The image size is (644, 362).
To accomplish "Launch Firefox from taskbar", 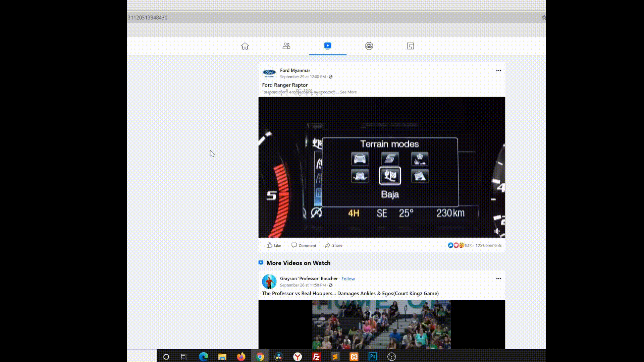I will [x=241, y=357].
